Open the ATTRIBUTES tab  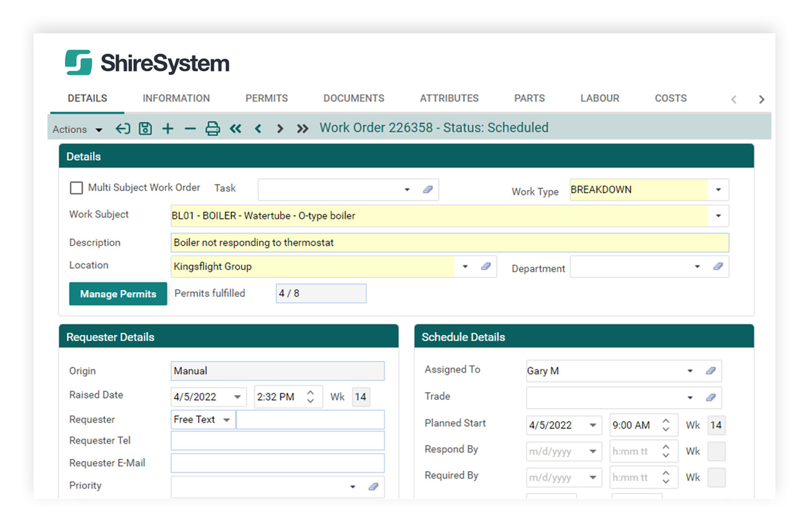449,98
